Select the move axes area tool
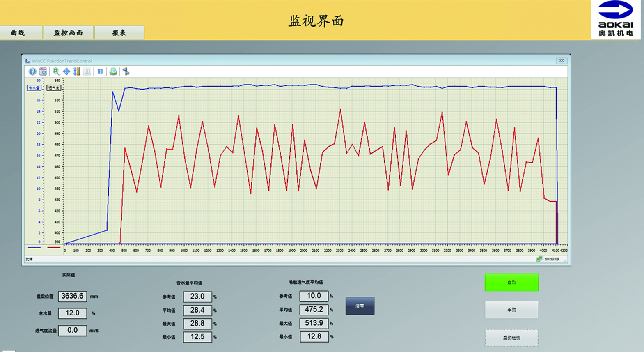This screenshot has height=352, width=644. [x=66, y=71]
